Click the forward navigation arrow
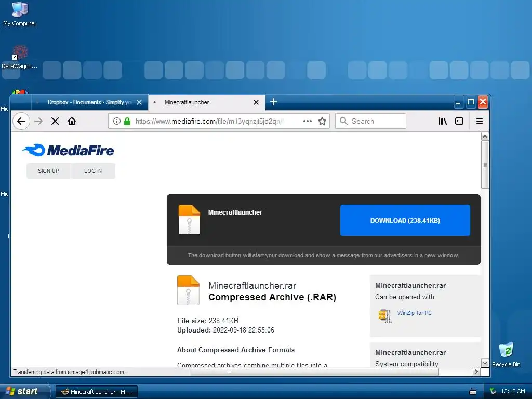532x399 pixels. pyautogui.click(x=38, y=121)
